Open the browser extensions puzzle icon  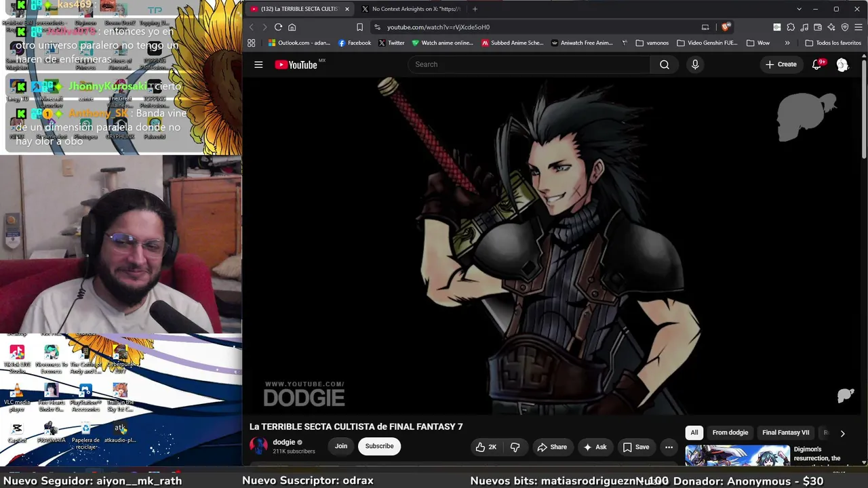point(791,27)
